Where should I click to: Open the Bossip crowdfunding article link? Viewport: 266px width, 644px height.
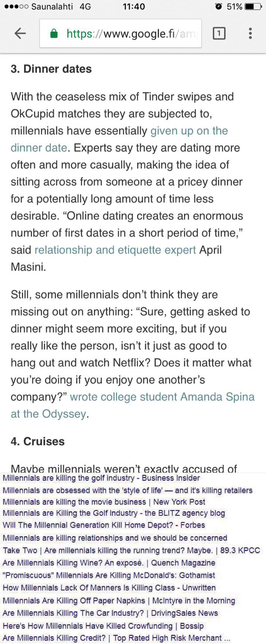[103, 626]
